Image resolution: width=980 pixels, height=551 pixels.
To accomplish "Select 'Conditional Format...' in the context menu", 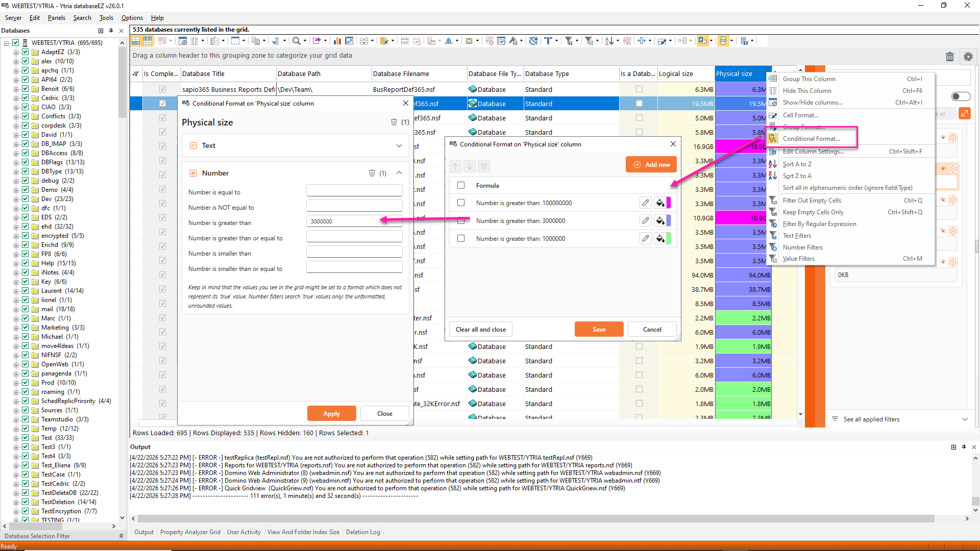I will click(x=811, y=139).
